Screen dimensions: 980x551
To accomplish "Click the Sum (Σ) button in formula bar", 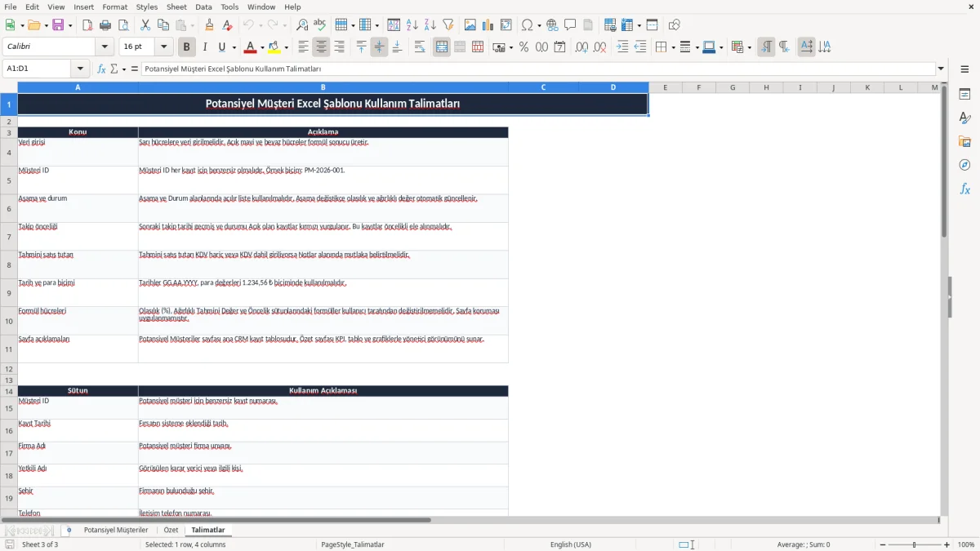I will (x=114, y=69).
